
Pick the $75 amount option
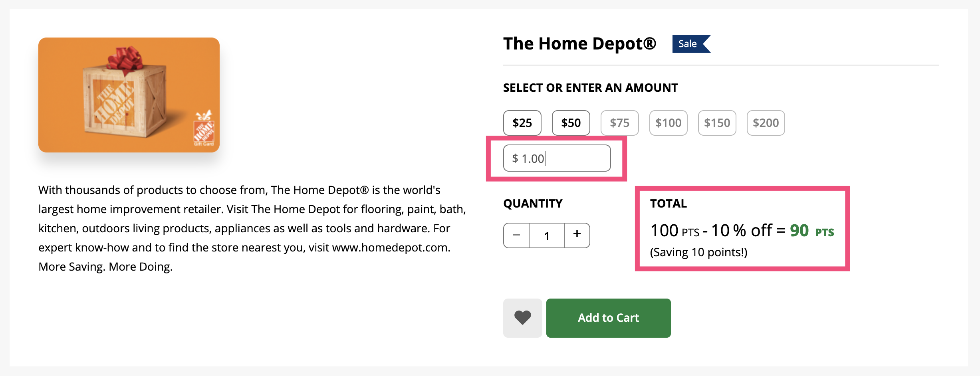coord(619,123)
